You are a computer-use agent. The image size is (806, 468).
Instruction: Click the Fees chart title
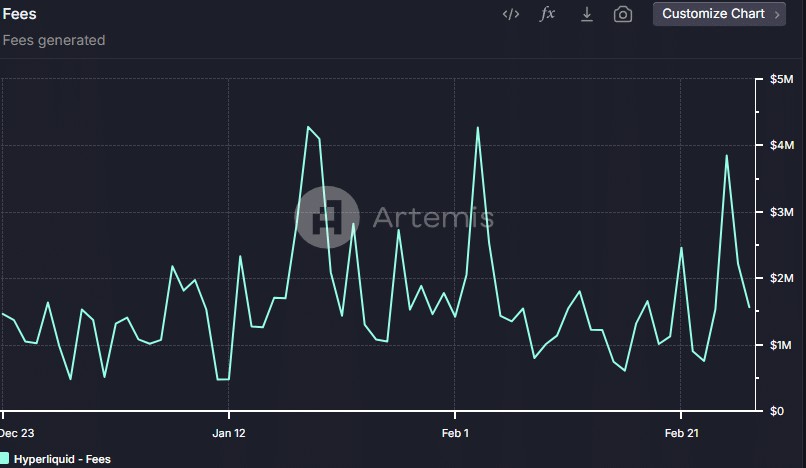20,15
